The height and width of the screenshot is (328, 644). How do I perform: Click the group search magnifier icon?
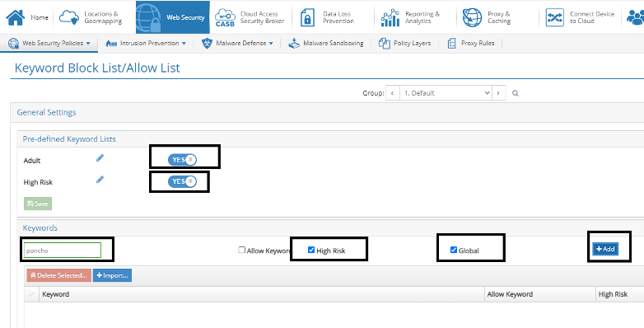pos(515,93)
